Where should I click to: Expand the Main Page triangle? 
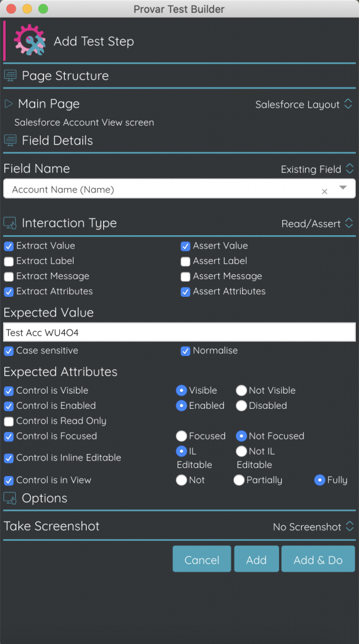(x=8, y=104)
